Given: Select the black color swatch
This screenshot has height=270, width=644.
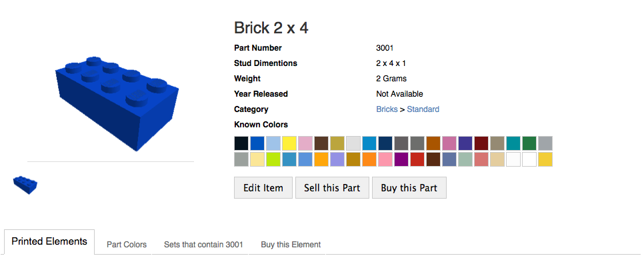Looking at the screenshot, I should point(241,143).
